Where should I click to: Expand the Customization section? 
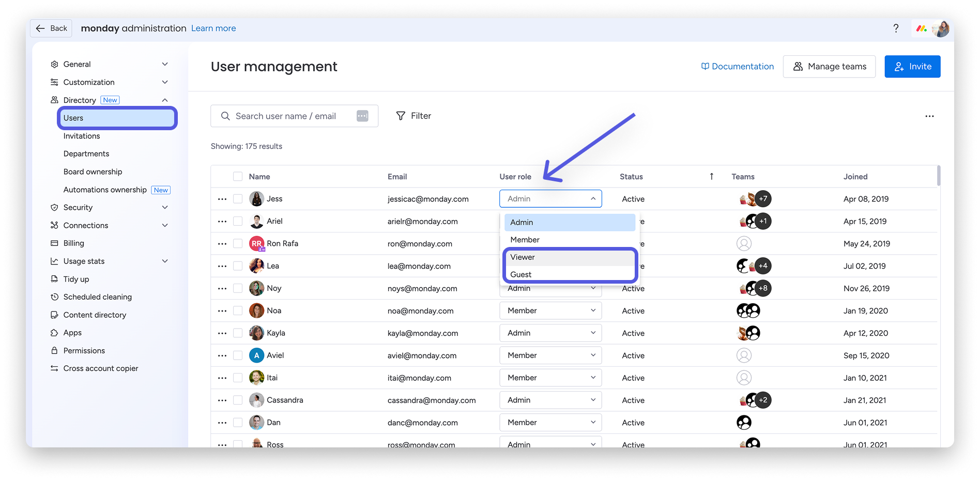point(165,82)
